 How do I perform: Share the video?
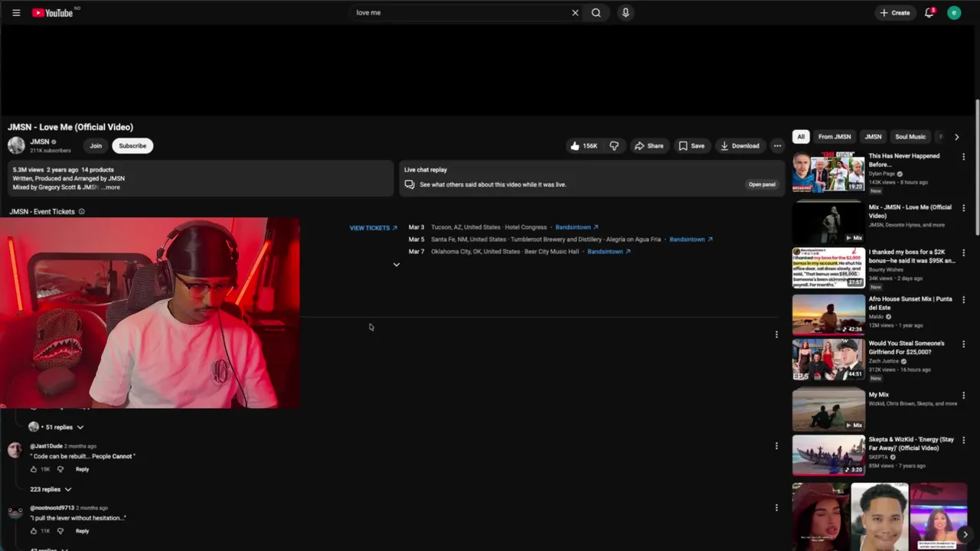point(648,145)
